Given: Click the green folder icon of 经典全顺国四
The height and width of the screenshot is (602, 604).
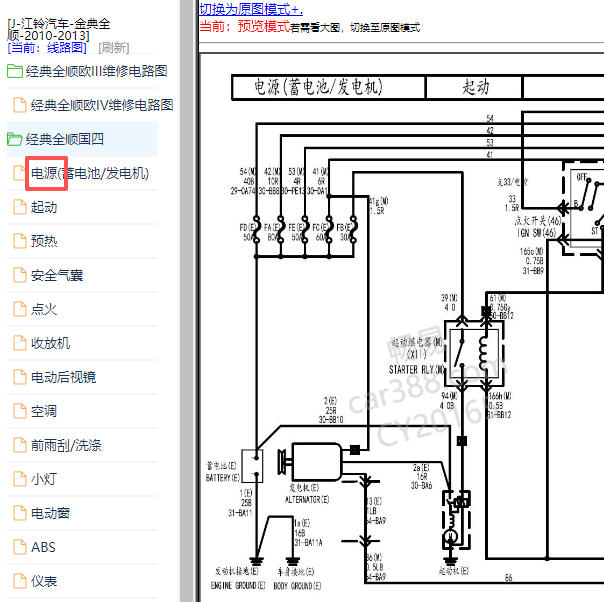Looking at the screenshot, I should [15, 139].
